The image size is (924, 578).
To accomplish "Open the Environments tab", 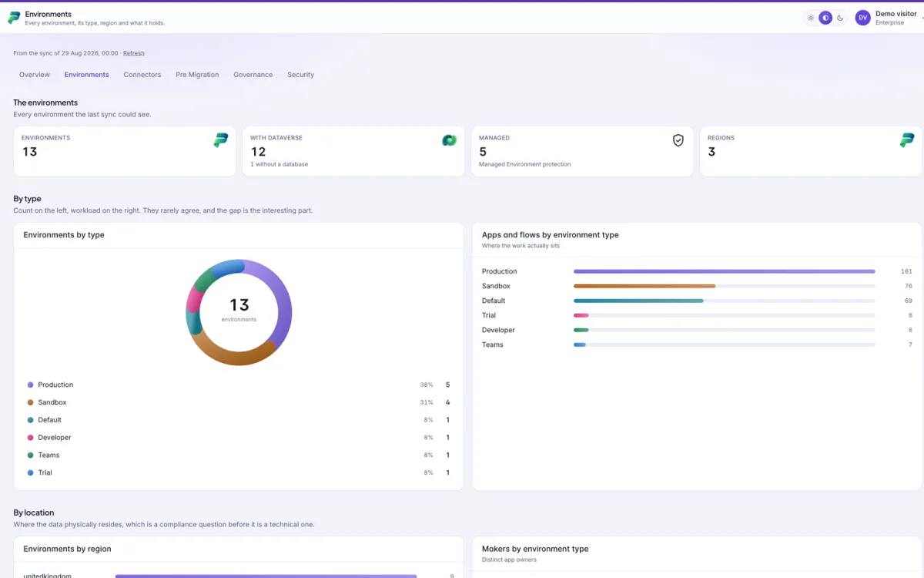I will (87, 75).
